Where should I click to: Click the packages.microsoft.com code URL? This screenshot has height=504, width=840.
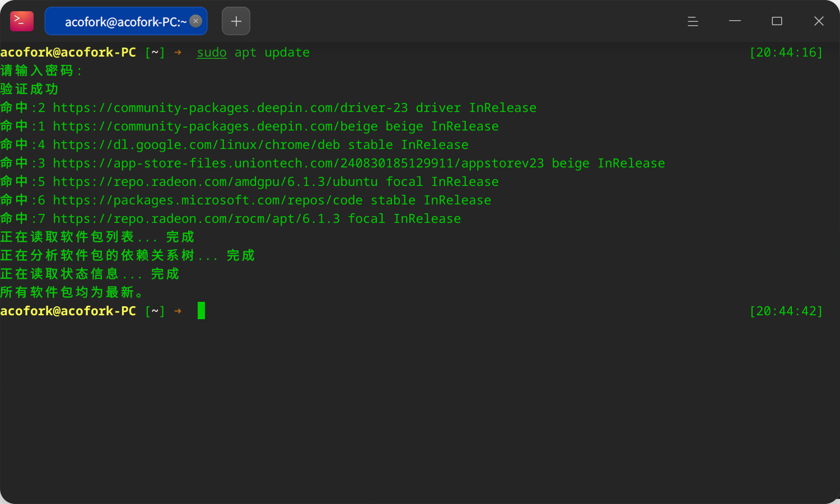pyautogui.click(x=208, y=200)
